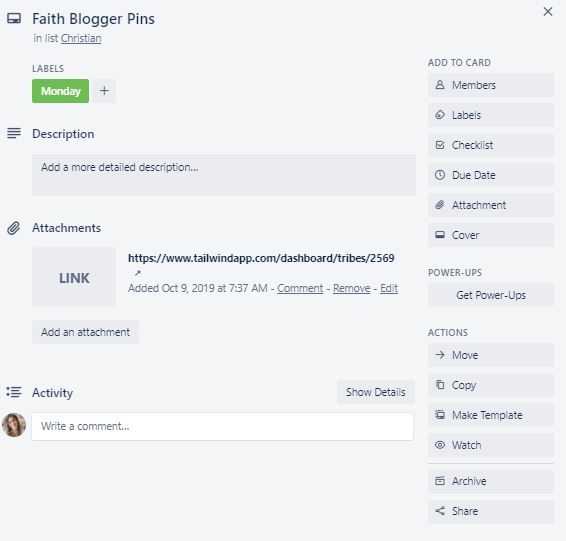Screen dimensions: 566x541
Task: Click the Write a comment field
Action: pos(222,426)
